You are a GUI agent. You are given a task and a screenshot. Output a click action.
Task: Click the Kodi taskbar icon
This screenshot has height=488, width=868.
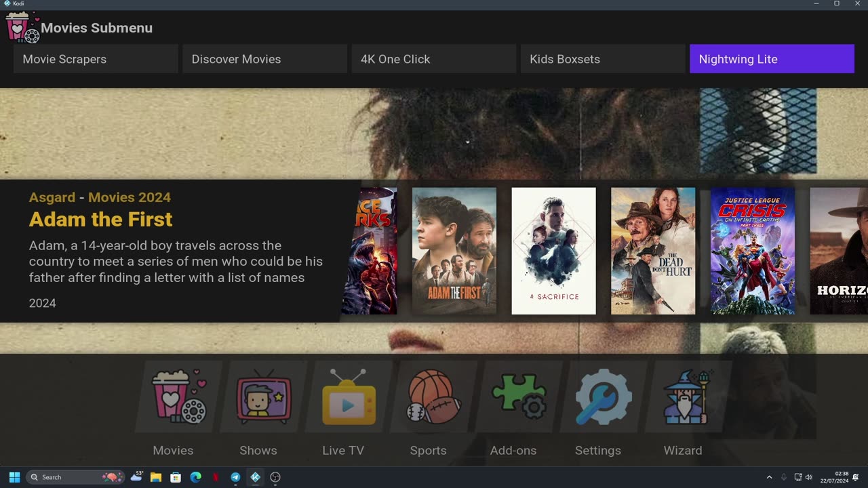[255, 477]
